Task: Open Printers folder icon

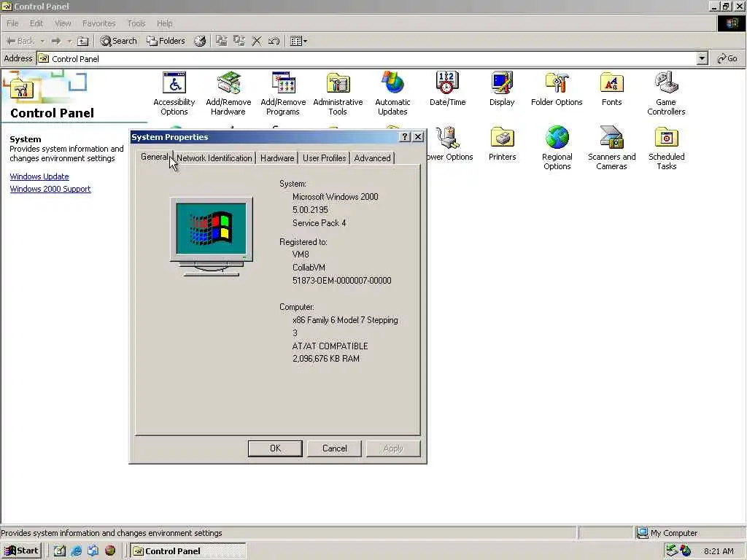Action: pyautogui.click(x=502, y=144)
